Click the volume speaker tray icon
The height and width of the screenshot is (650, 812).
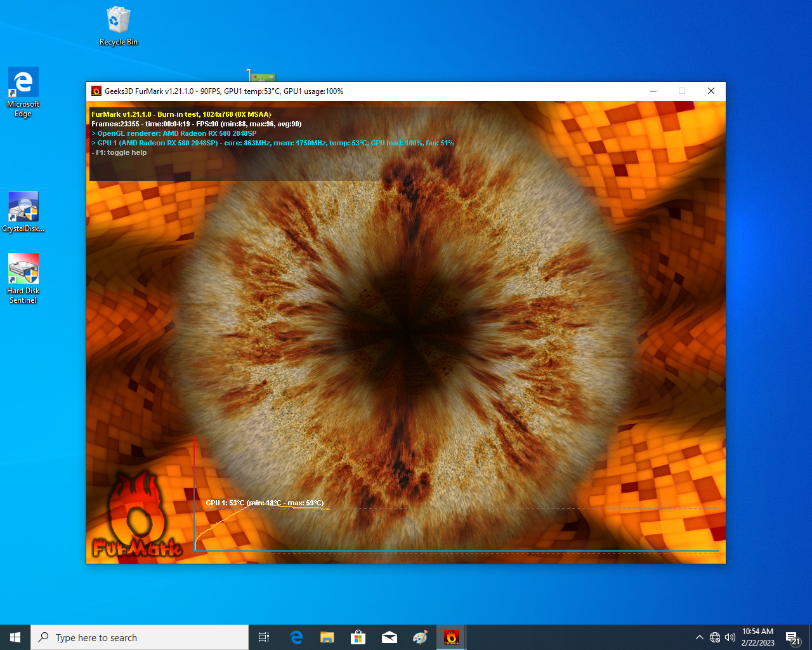click(730, 637)
